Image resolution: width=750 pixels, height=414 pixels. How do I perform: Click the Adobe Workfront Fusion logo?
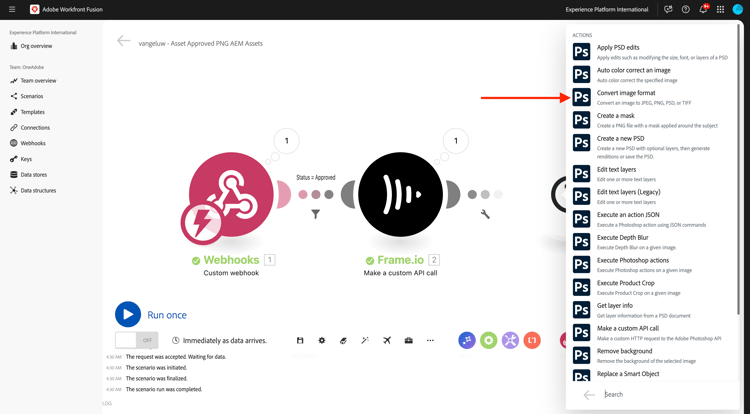(34, 9)
